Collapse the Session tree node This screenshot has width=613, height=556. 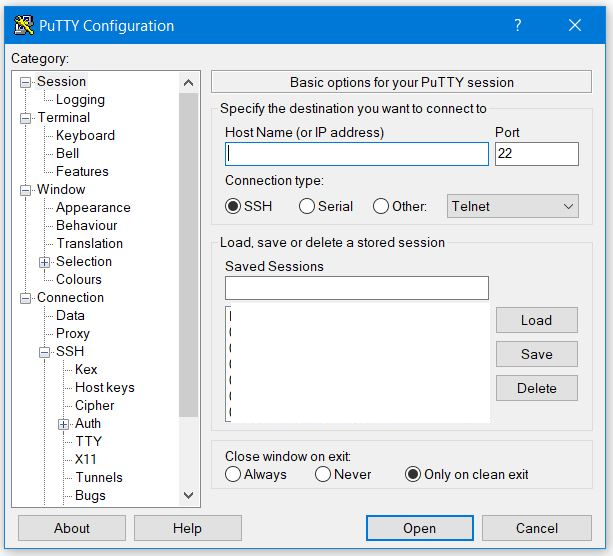click(25, 82)
